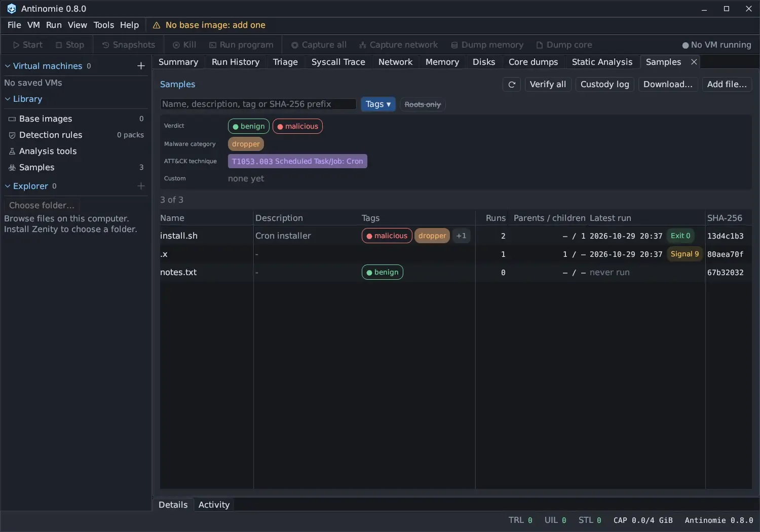Toggle the Roots only filter
This screenshot has height=532, width=760.
tap(423, 104)
